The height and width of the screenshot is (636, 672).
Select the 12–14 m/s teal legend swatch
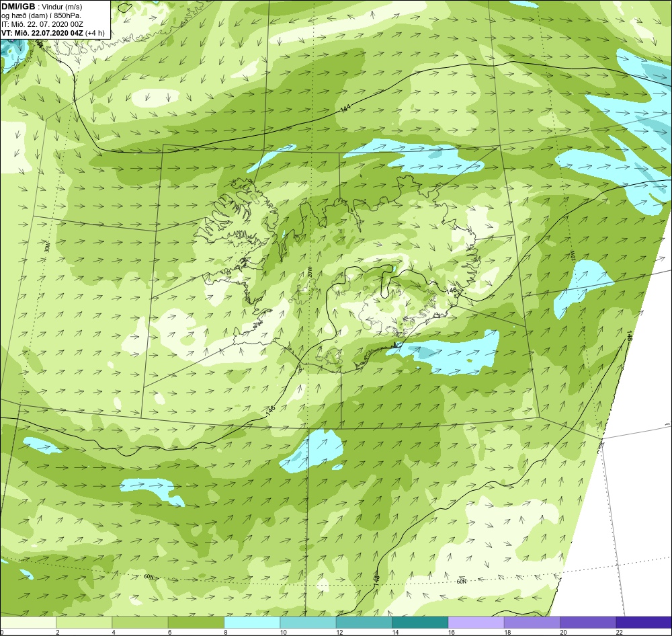pyautogui.click(x=364, y=622)
